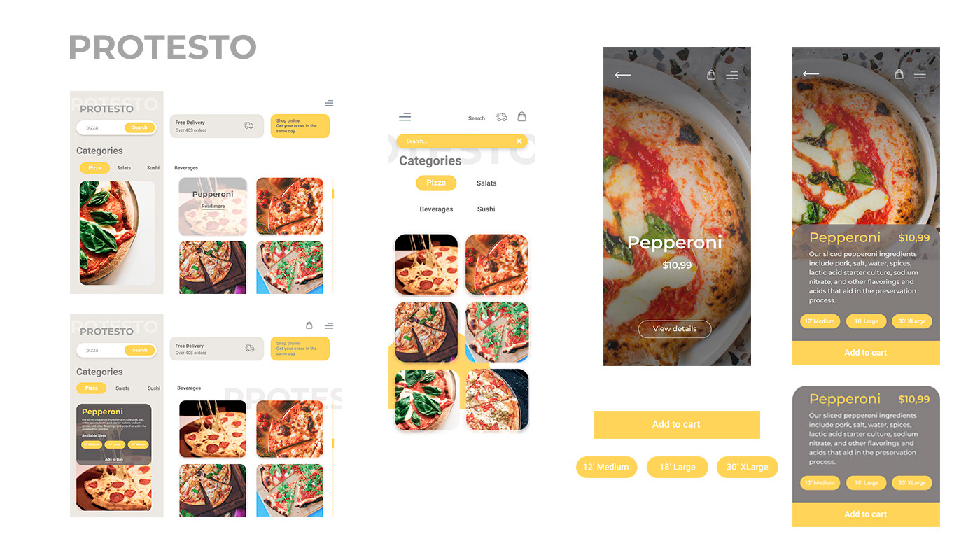Clear the yellow search bar with X
This screenshot has width=980, height=560.
coord(519,141)
